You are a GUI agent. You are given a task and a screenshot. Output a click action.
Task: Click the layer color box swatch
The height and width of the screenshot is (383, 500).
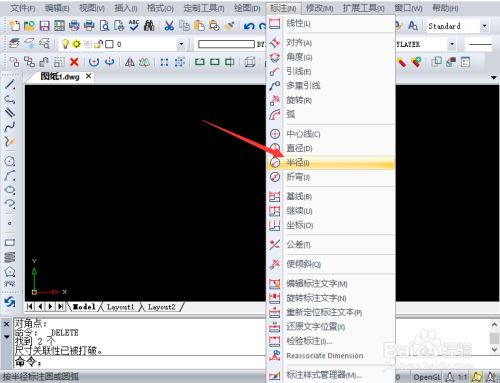(x=109, y=44)
